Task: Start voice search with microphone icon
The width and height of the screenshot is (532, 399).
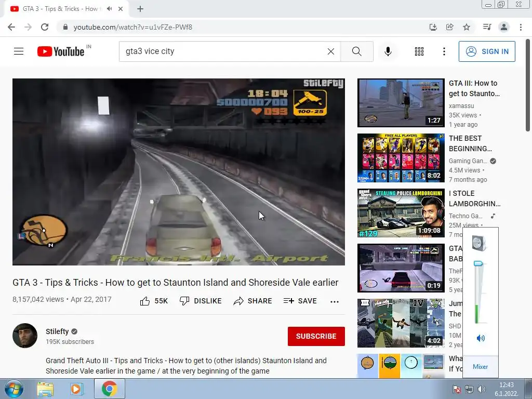Action: pyautogui.click(x=388, y=51)
